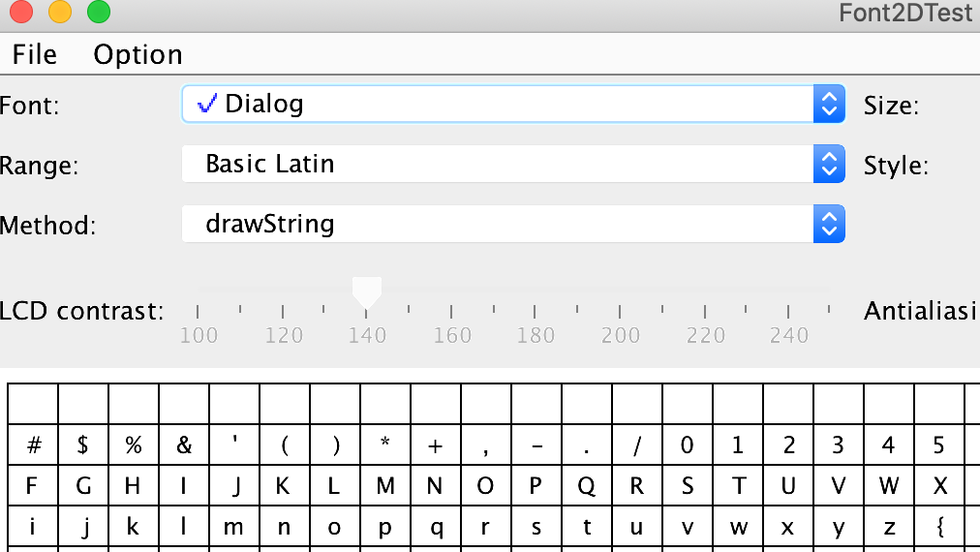The width and height of the screenshot is (980, 552).
Task: Click the yellow minimize window button
Action: (60, 13)
